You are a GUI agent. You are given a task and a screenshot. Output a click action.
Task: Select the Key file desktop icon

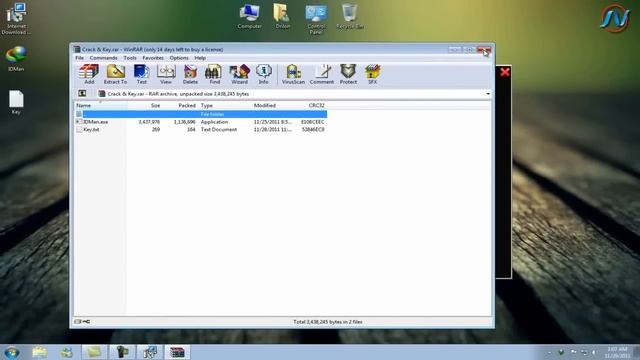(16, 102)
